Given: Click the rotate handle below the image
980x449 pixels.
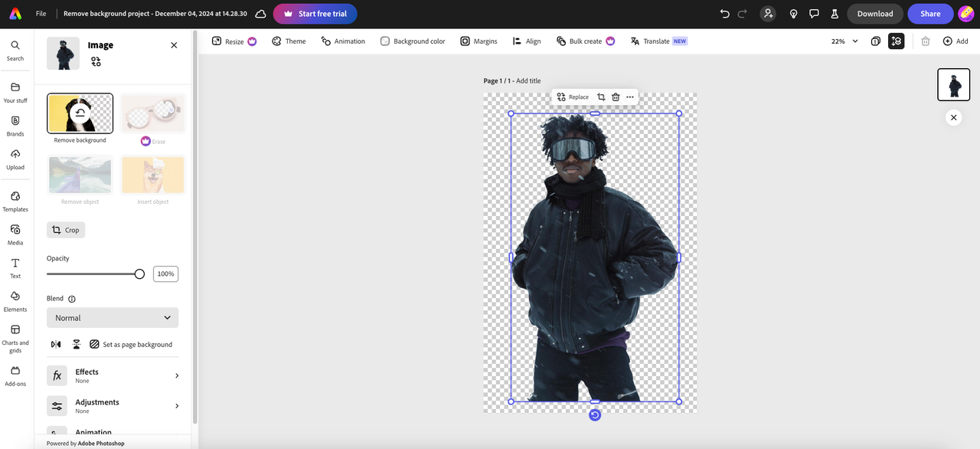Looking at the screenshot, I should tap(595, 415).
